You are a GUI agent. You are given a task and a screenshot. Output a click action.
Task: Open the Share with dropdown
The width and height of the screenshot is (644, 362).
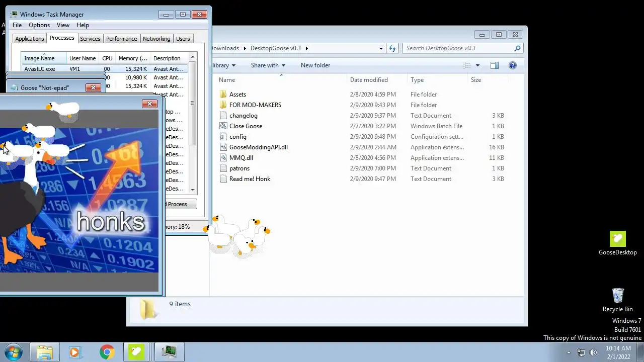coord(268,65)
